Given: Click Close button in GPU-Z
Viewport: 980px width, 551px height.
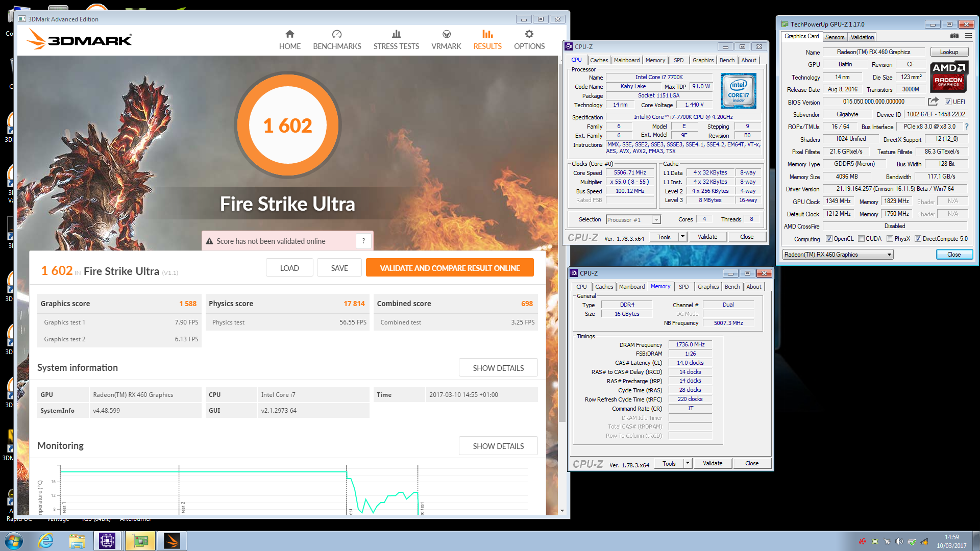Looking at the screenshot, I should click(954, 255).
